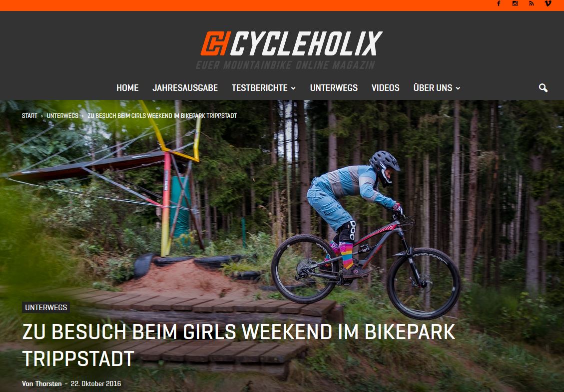Click the Unterwegs breadcrumb link
Screen dimensions: 564x392
[x=62, y=116]
